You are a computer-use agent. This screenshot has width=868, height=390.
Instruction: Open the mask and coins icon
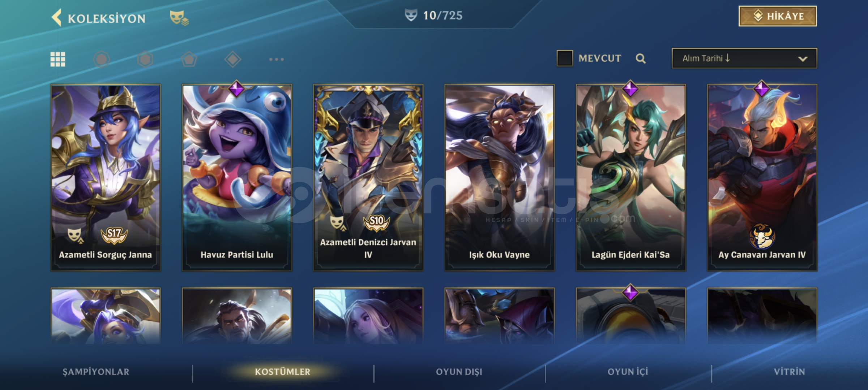pyautogui.click(x=179, y=18)
